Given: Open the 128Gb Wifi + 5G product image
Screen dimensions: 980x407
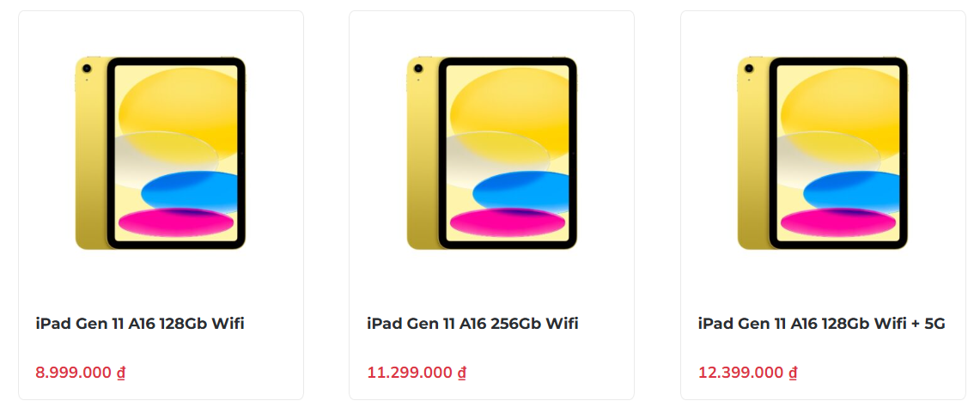Looking at the screenshot, I should pyautogui.click(x=823, y=153).
